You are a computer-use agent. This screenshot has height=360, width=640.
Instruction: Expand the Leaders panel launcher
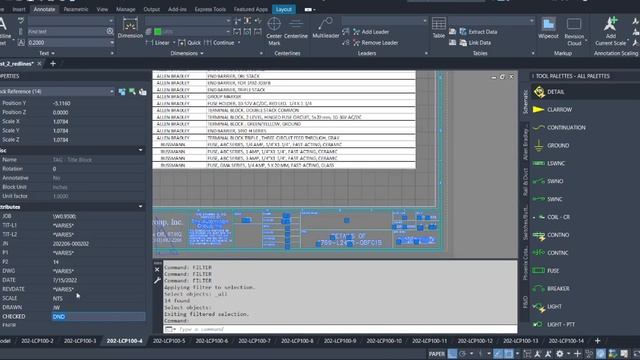[x=426, y=53]
